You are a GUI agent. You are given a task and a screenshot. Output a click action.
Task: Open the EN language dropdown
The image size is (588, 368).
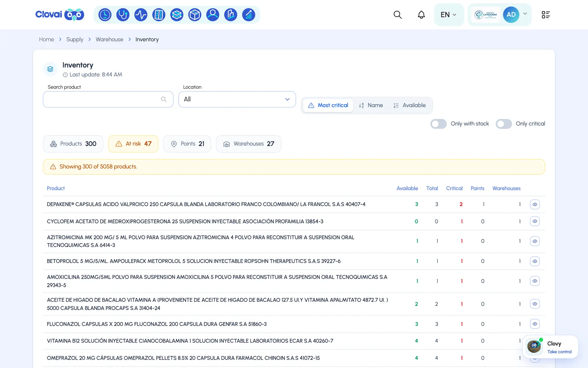tap(449, 15)
